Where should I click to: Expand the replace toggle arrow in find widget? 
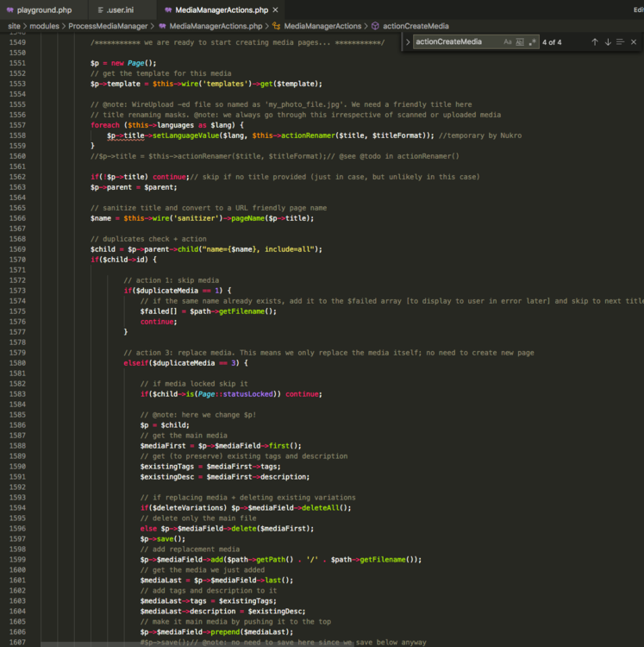point(408,42)
